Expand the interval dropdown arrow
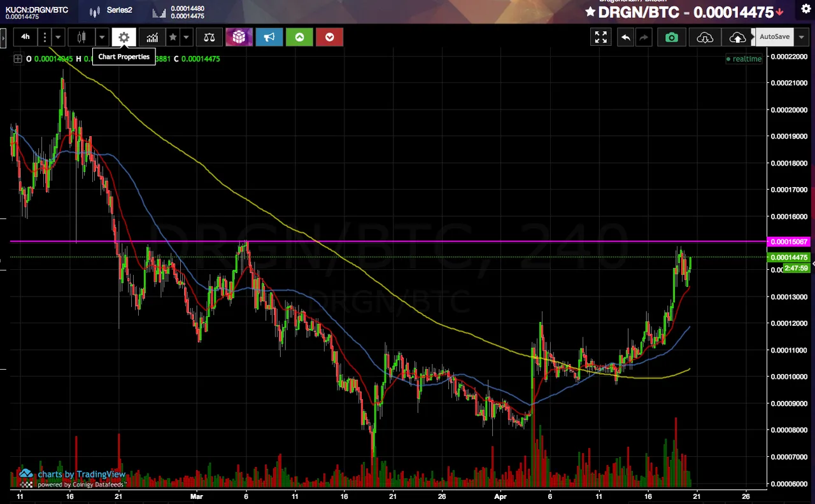 [x=58, y=37]
